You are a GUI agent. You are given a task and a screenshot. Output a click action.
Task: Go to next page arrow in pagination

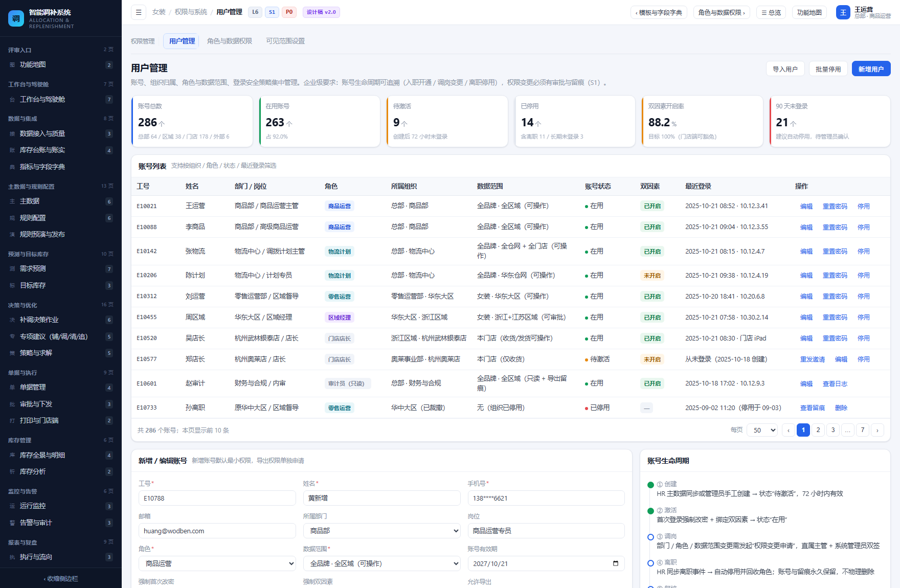coord(877,430)
